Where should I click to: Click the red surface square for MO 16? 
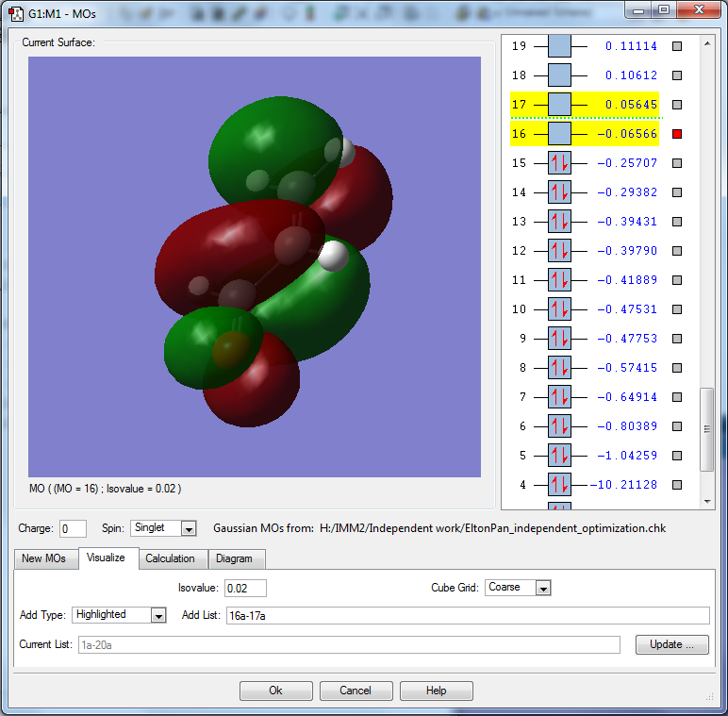(676, 134)
